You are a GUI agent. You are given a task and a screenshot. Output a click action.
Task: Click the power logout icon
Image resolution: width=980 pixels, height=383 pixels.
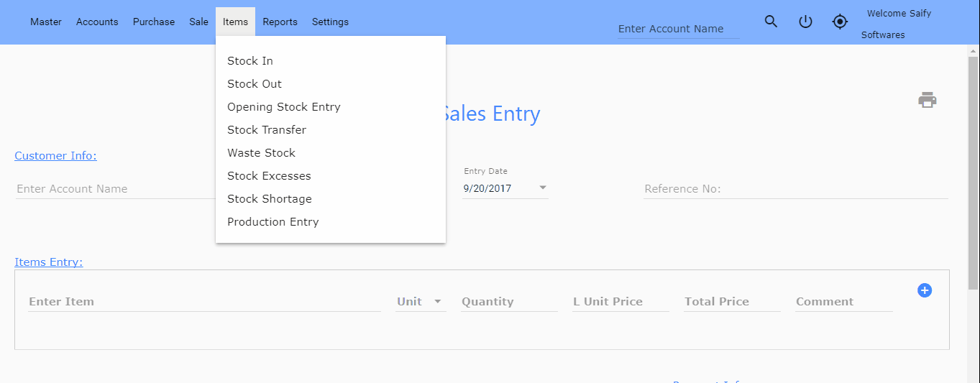(x=805, y=22)
